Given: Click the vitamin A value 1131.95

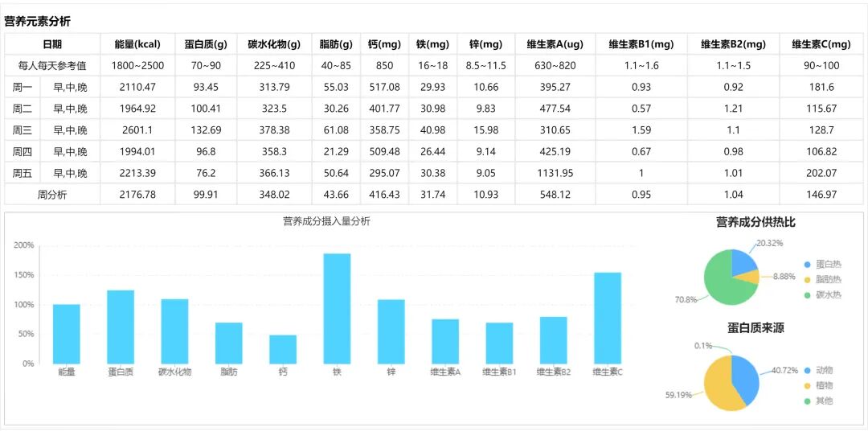Looking at the screenshot, I should (555, 174).
